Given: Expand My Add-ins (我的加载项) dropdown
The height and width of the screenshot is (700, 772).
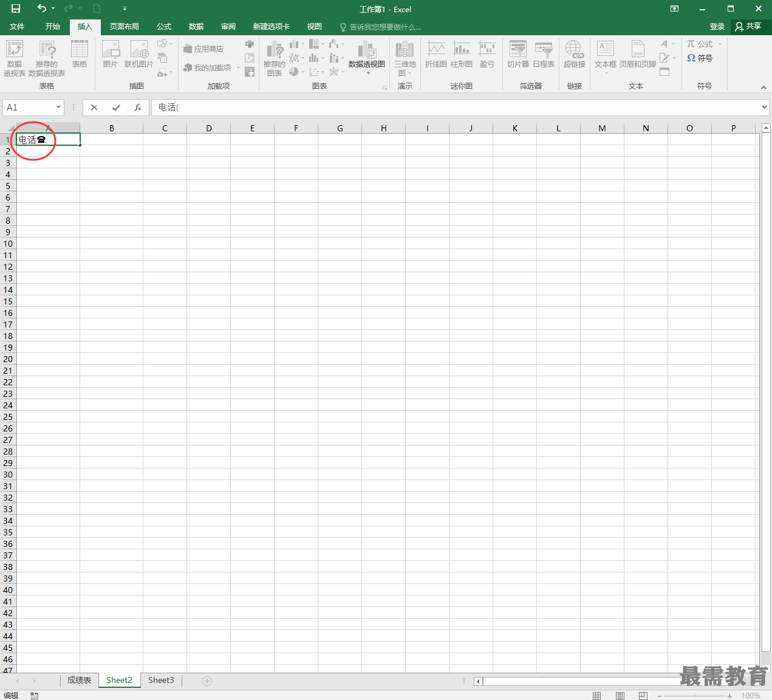Looking at the screenshot, I should point(238,67).
